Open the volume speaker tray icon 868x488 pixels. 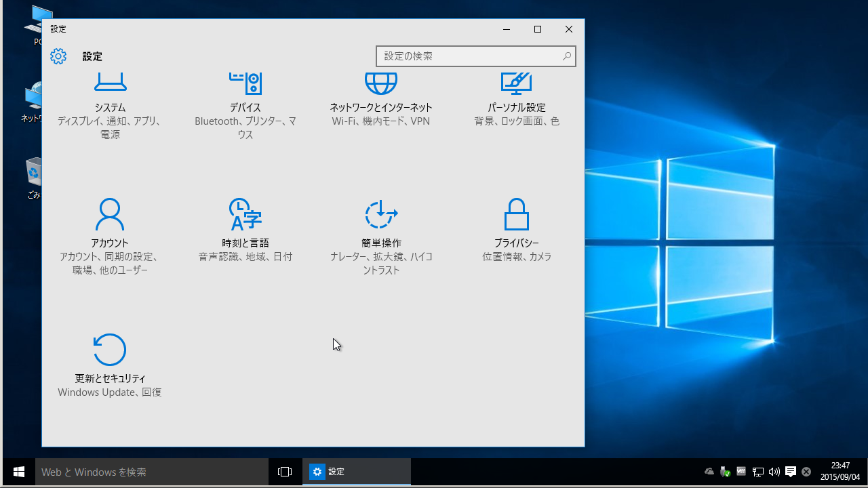pyautogui.click(x=774, y=472)
